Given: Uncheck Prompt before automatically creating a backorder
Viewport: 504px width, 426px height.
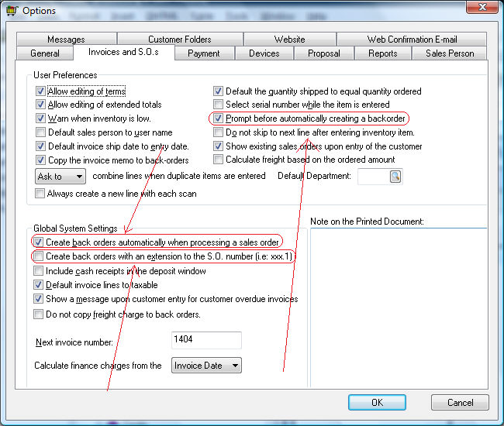Looking at the screenshot, I should pyautogui.click(x=219, y=119).
